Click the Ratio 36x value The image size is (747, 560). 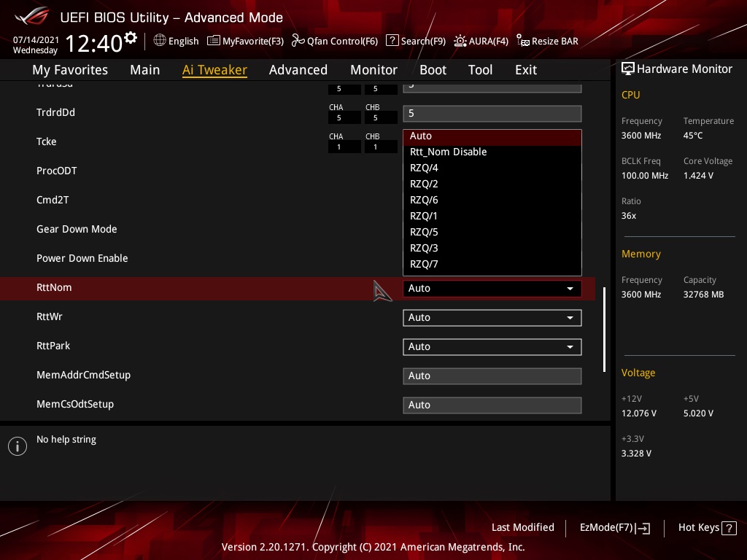tap(628, 216)
